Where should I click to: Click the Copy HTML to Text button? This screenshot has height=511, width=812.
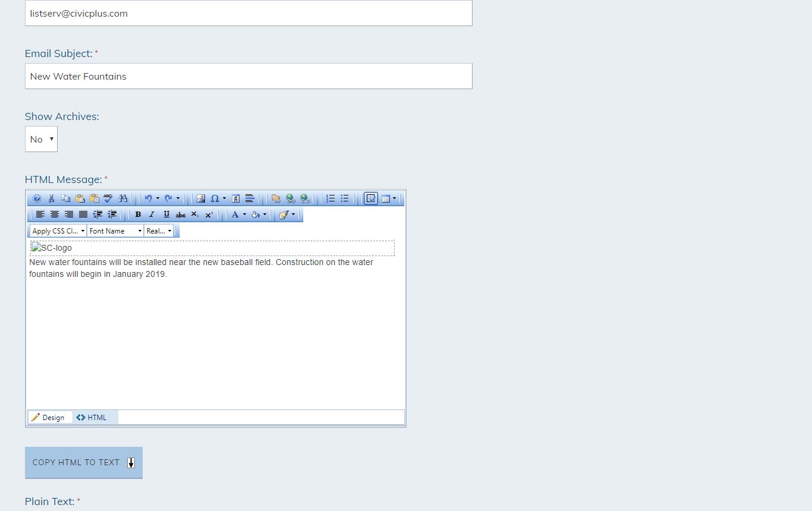pos(84,462)
